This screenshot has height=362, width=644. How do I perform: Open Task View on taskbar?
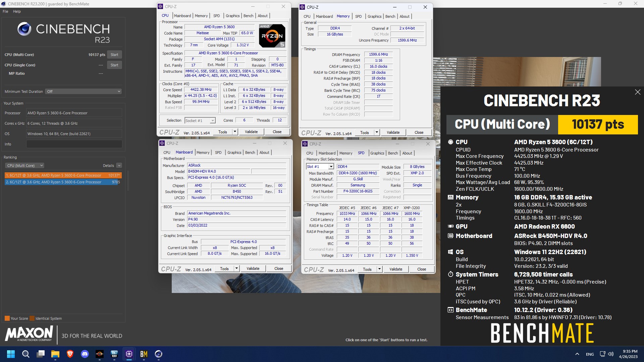click(41, 354)
